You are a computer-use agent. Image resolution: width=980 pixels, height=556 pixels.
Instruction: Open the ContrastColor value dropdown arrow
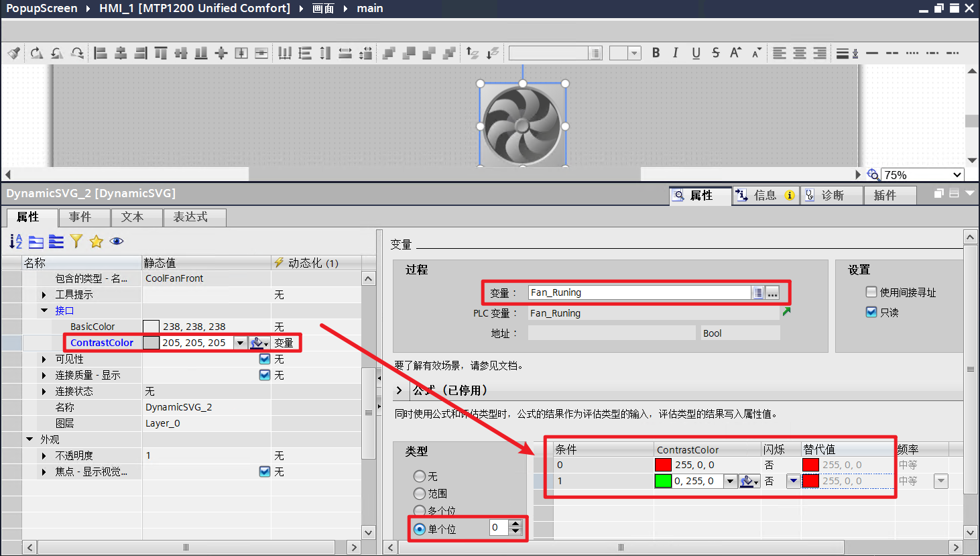pos(240,343)
